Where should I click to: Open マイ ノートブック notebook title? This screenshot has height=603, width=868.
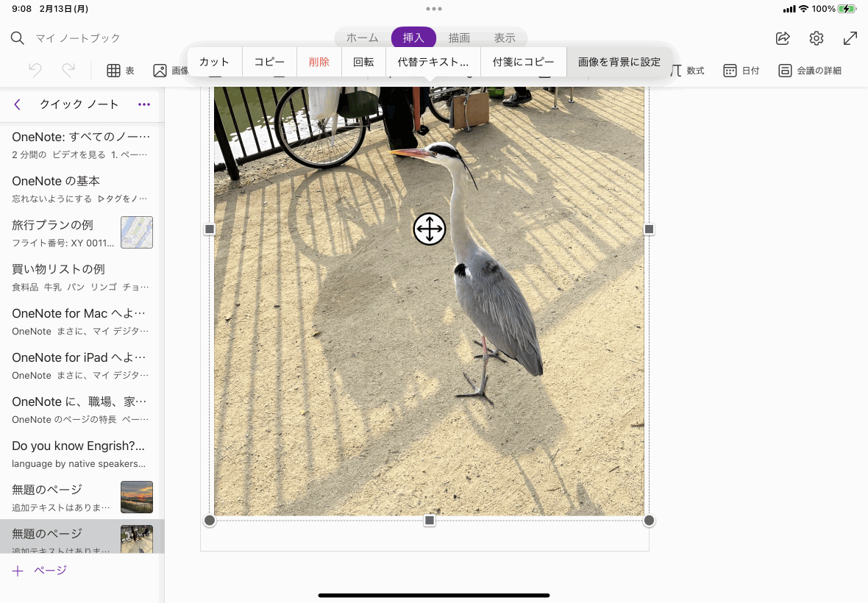point(78,38)
